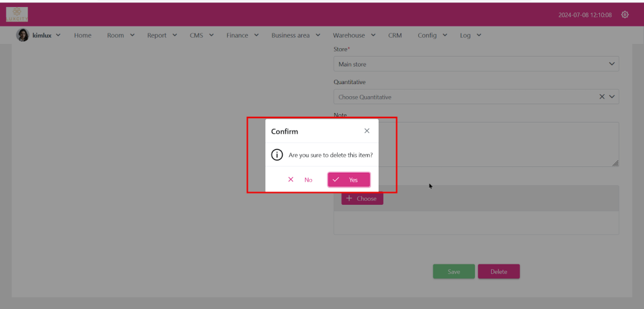Open the kimlux user menu
This screenshot has height=309, width=644.
click(x=46, y=36)
